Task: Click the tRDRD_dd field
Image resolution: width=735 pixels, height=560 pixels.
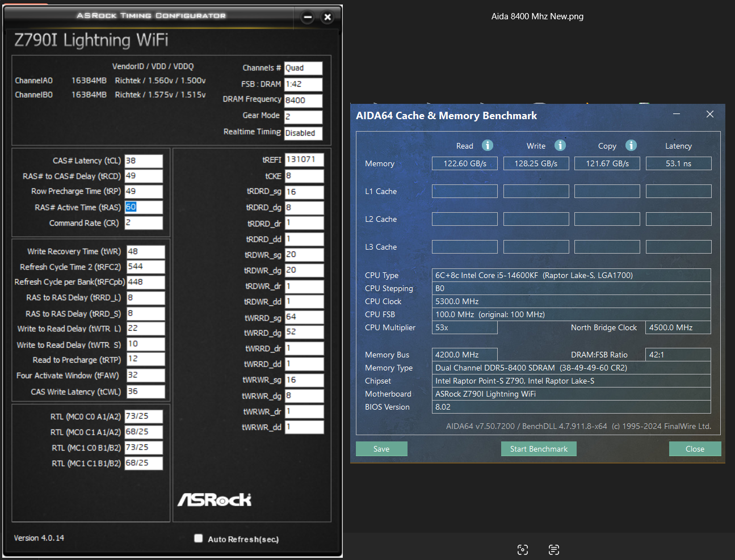Action: [304, 239]
